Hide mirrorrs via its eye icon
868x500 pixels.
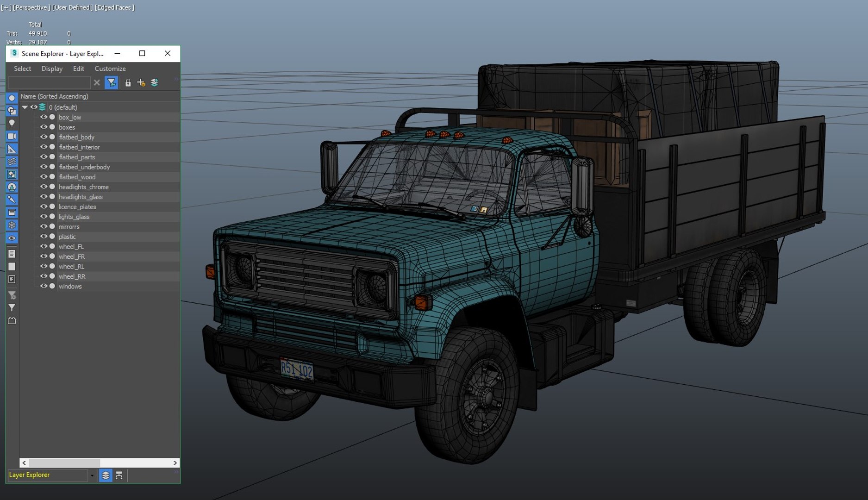pos(44,226)
